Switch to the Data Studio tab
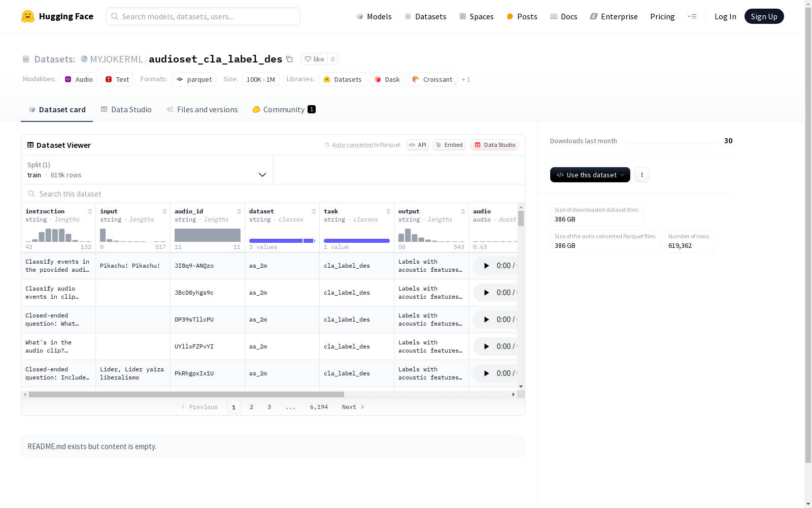 pyautogui.click(x=126, y=110)
